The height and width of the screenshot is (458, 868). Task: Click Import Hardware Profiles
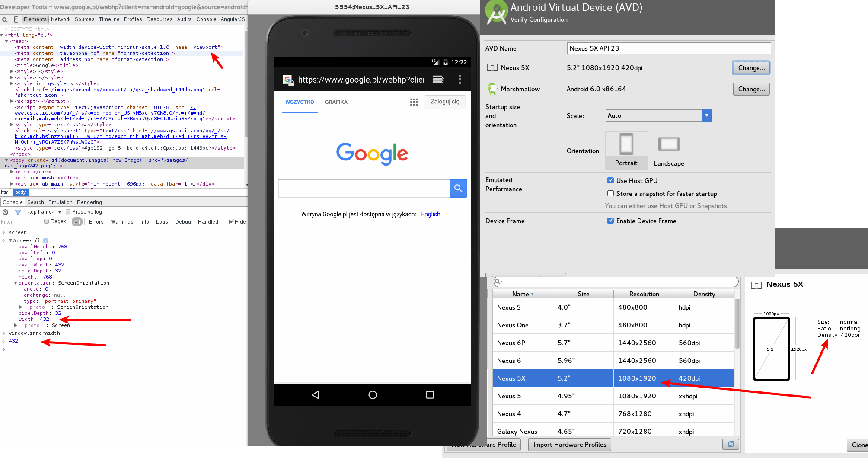[570, 445]
